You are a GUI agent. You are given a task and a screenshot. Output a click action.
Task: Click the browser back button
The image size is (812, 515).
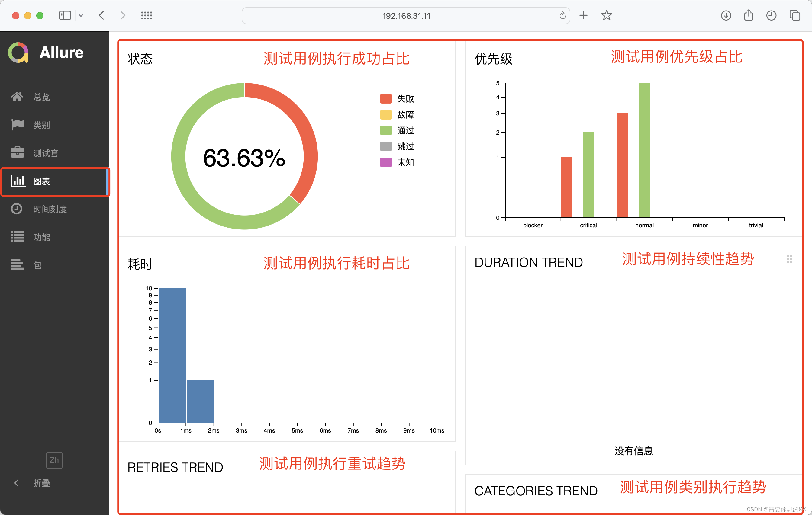pos(101,15)
